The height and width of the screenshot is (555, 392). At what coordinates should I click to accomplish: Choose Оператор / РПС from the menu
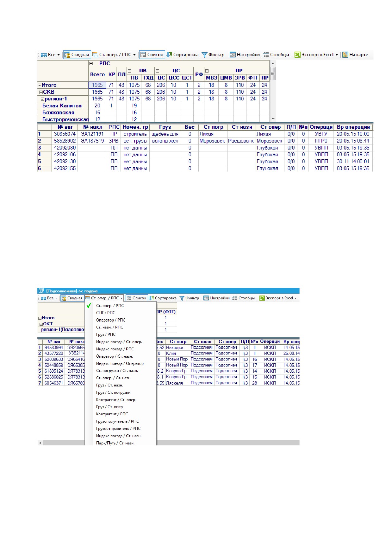coord(121,320)
